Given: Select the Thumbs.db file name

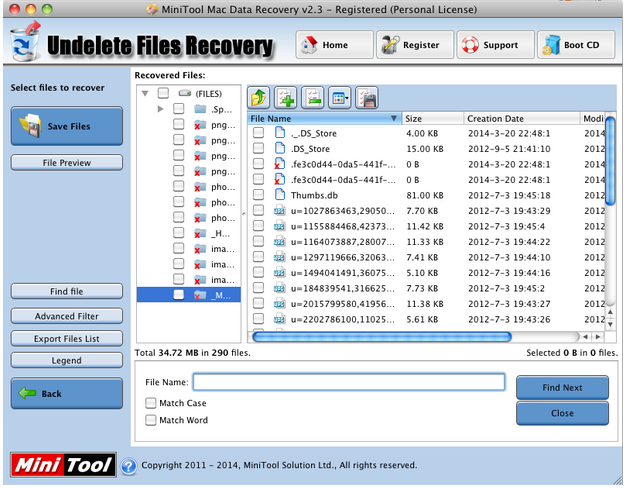Looking at the screenshot, I should coord(314,195).
